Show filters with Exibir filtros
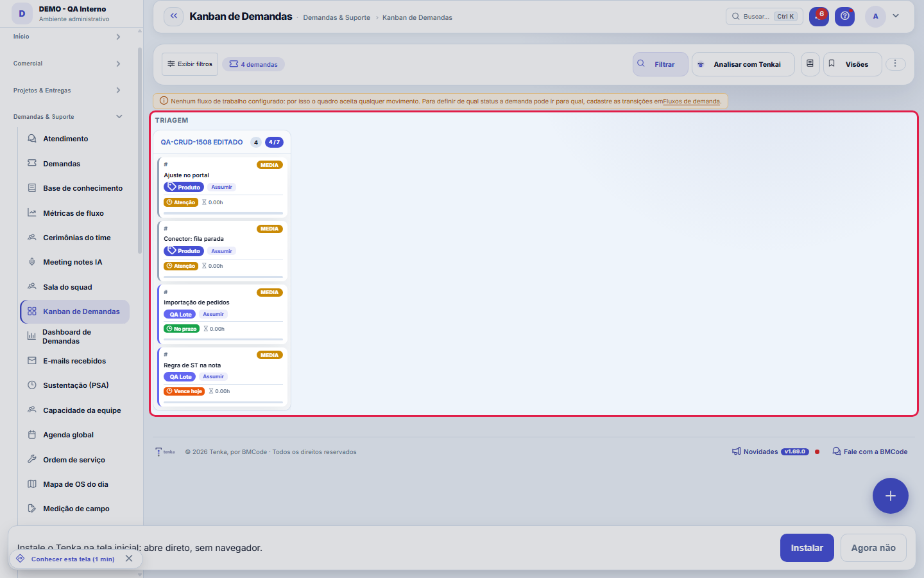 [x=190, y=64]
